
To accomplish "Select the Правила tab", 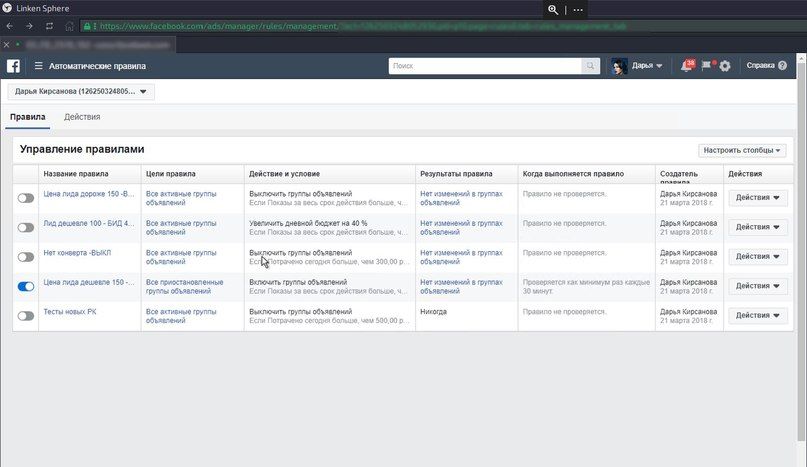I will point(28,117).
